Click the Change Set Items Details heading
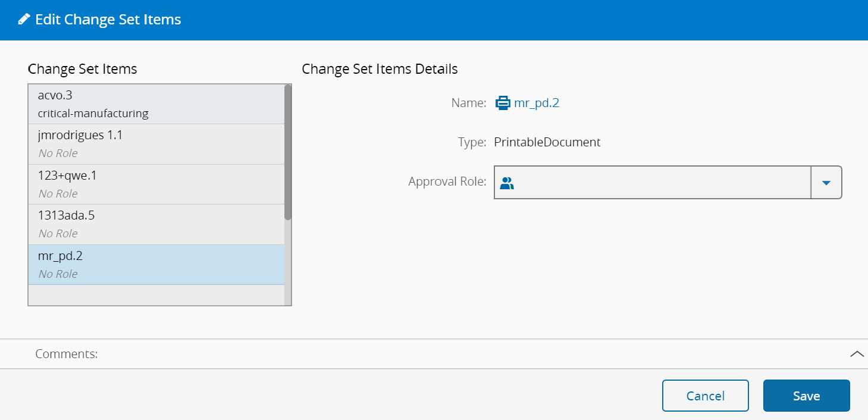Screen dimensions: 868x420 380,69
